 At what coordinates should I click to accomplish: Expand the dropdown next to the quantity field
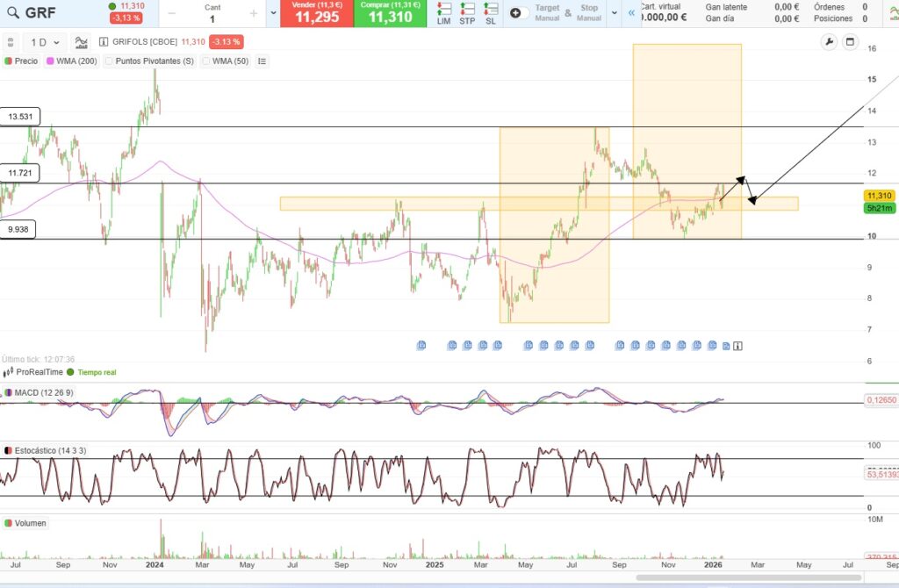point(273,13)
